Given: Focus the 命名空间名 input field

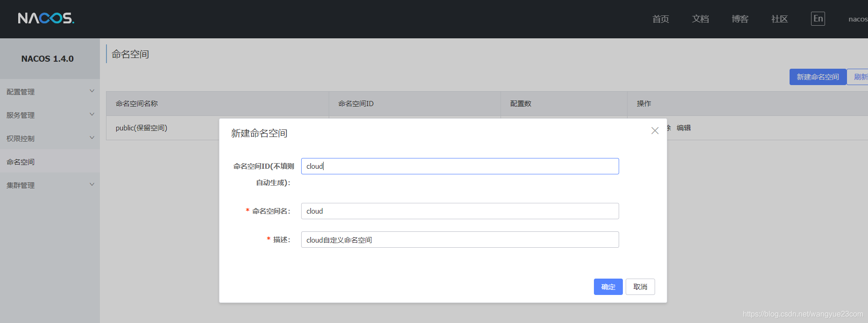Looking at the screenshot, I should click(460, 211).
